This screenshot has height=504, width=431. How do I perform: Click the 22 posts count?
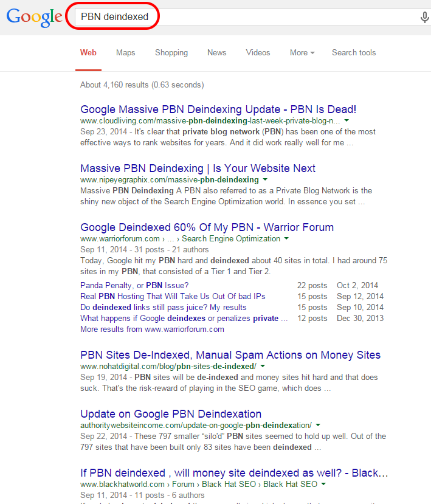312,285
